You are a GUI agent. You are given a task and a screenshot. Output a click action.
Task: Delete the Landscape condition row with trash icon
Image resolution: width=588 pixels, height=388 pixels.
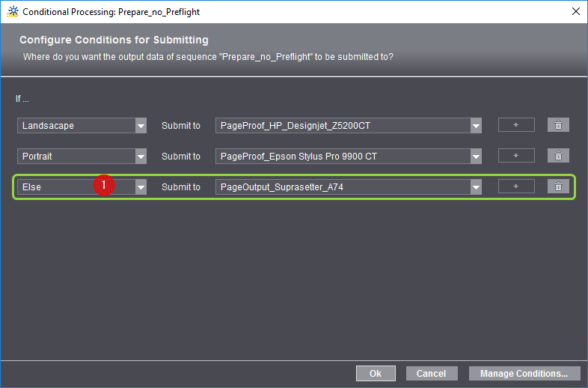point(558,126)
